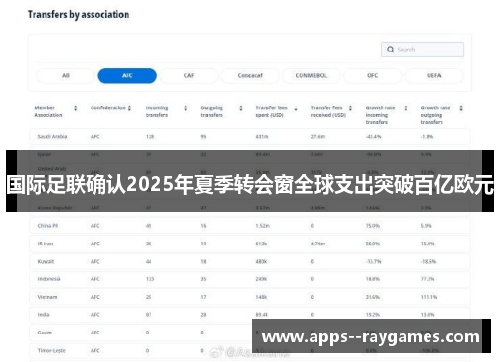
Task: Click the Search input field
Action: click(422, 49)
